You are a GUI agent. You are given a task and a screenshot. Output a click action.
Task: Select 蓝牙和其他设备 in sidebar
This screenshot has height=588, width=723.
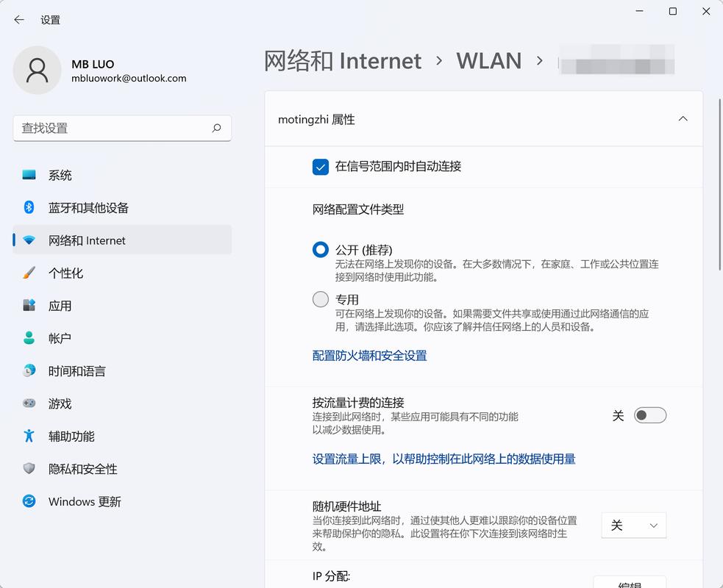click(x=89, y=207)
